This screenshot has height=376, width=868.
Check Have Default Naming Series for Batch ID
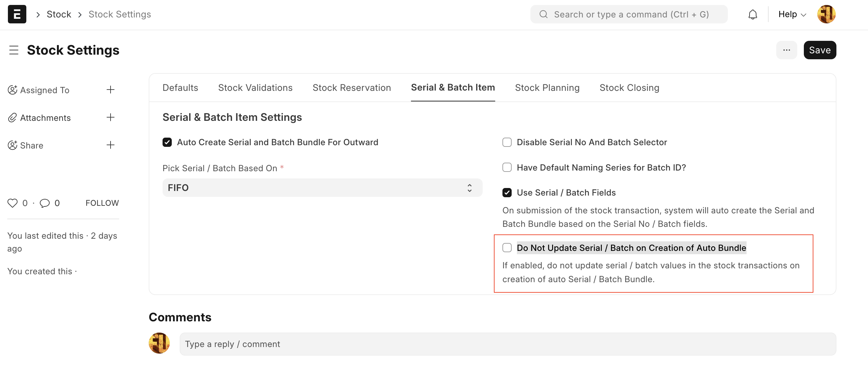point(507,167)
